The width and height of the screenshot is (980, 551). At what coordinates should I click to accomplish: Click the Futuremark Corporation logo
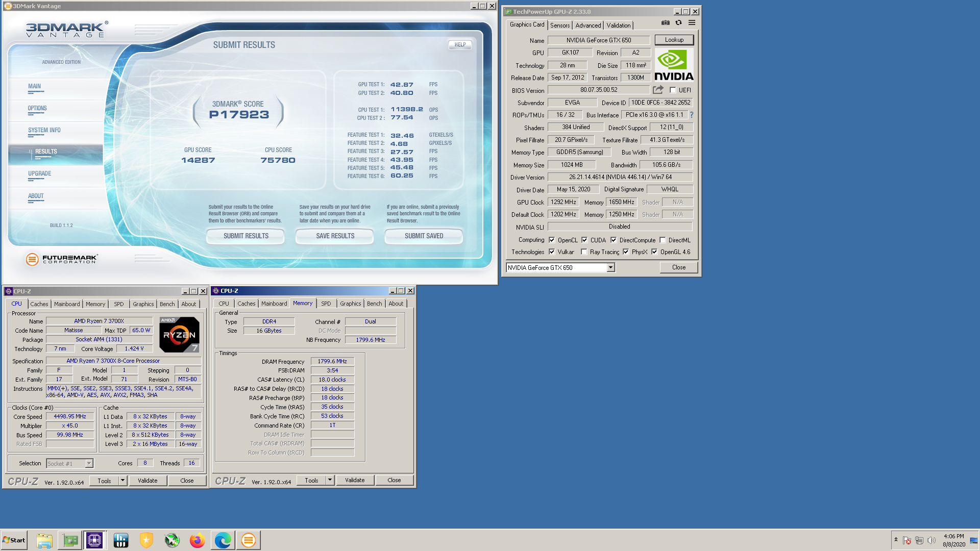(62, 259)
